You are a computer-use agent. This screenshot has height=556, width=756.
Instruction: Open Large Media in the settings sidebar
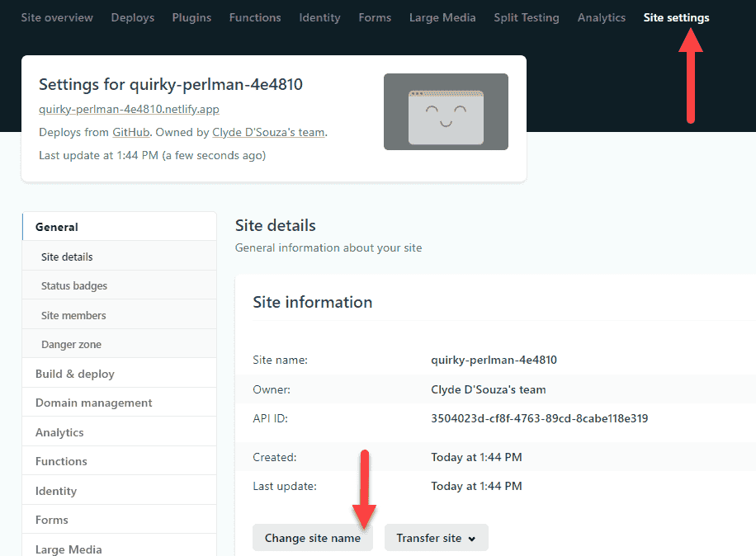119,547
